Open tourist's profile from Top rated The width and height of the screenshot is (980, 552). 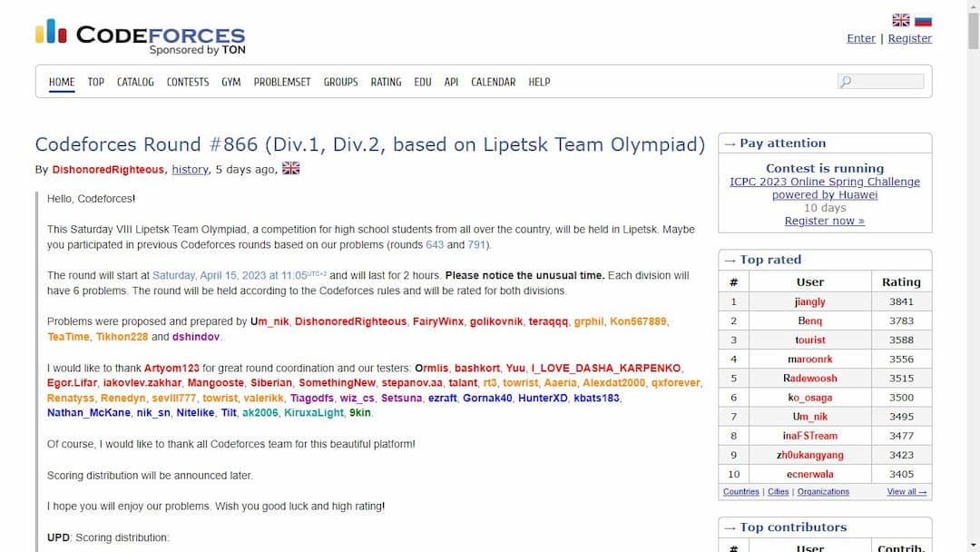point(809,340)
